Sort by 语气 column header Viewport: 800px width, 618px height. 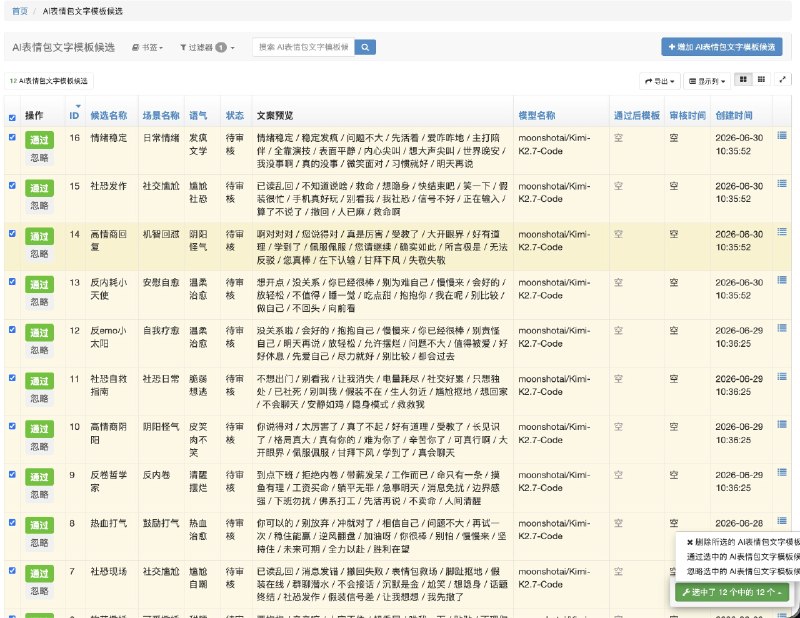click(198, 116)
